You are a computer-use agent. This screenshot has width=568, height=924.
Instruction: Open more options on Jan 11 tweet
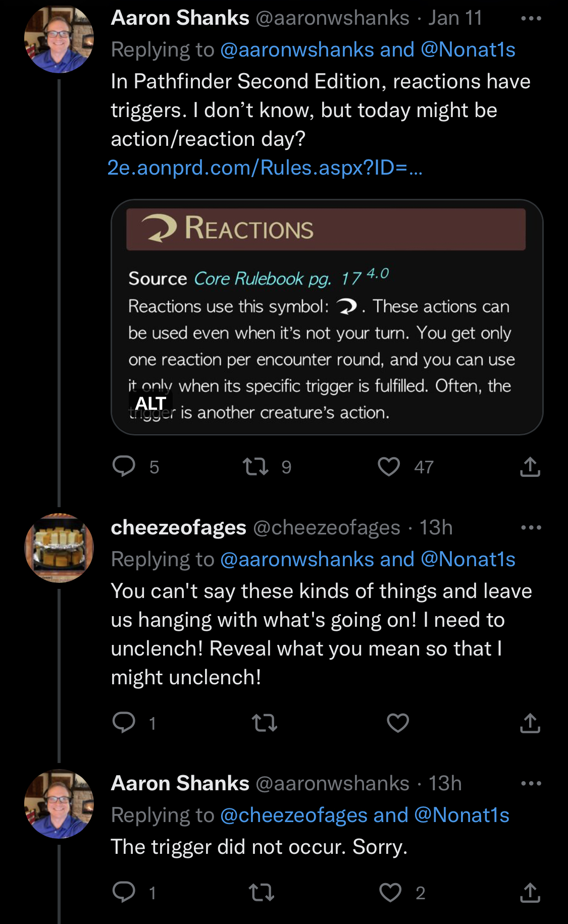531,19
